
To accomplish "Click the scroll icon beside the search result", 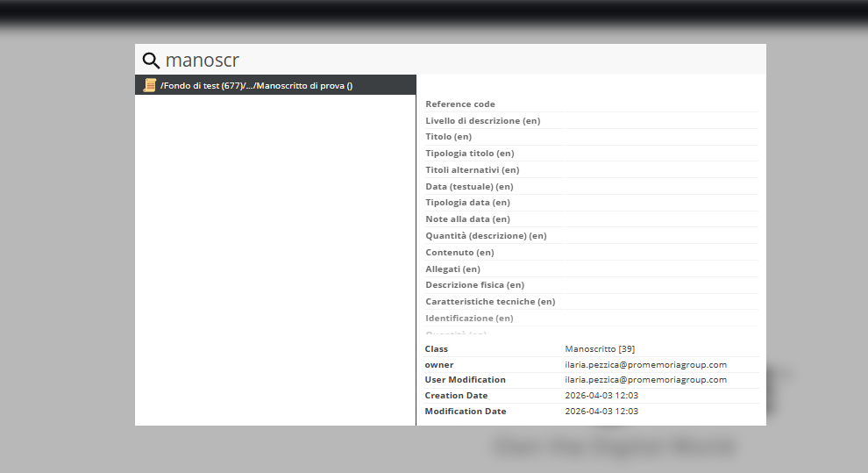I will click(x=150, y=85).
